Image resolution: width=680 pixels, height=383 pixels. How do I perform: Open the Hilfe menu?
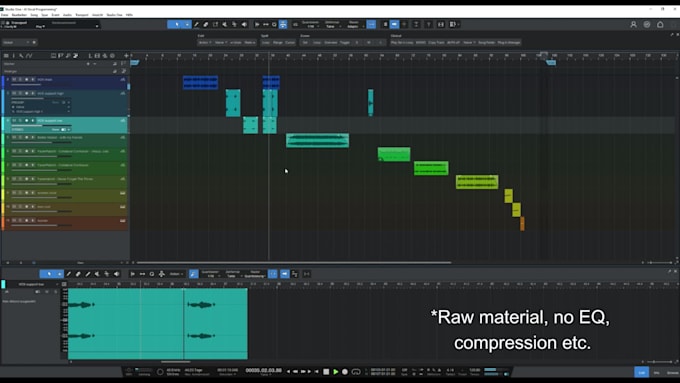tap(129, 15)
